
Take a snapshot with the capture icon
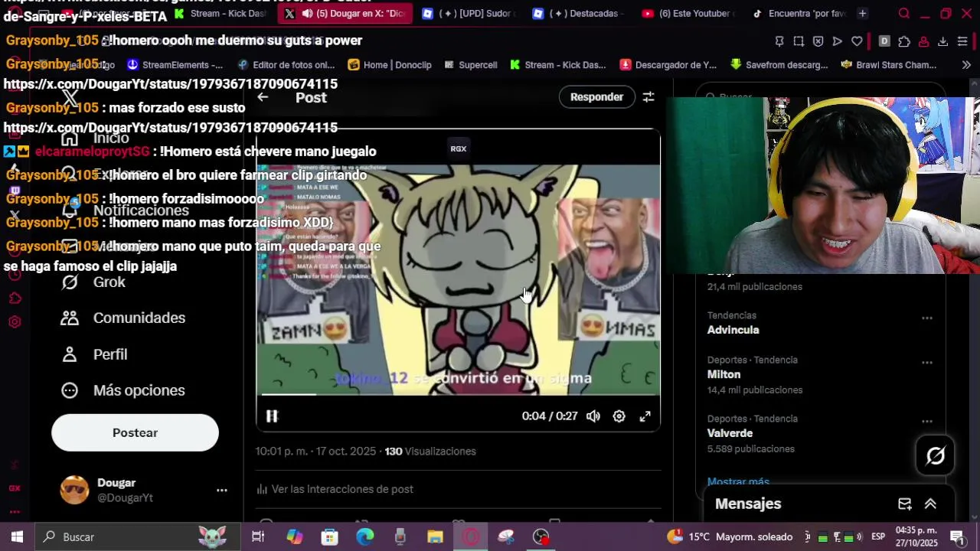(x=799, y=41)
